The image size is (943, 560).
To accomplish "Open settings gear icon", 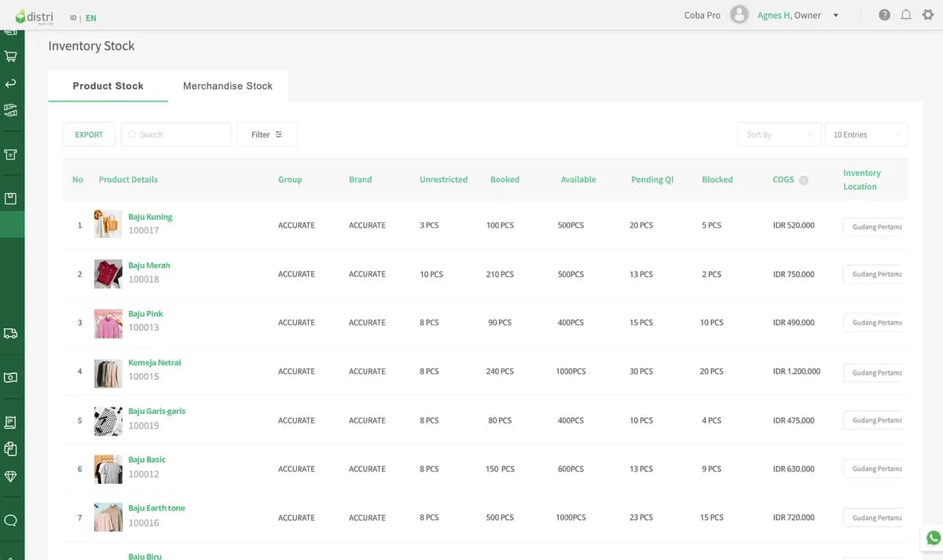I will click(x=928, y=15).
